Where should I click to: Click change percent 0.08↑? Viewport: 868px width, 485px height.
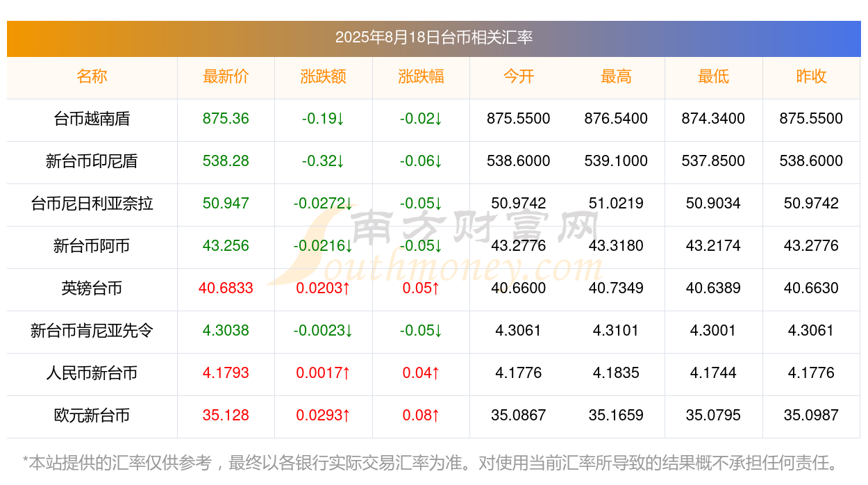[x=421, y=416]
